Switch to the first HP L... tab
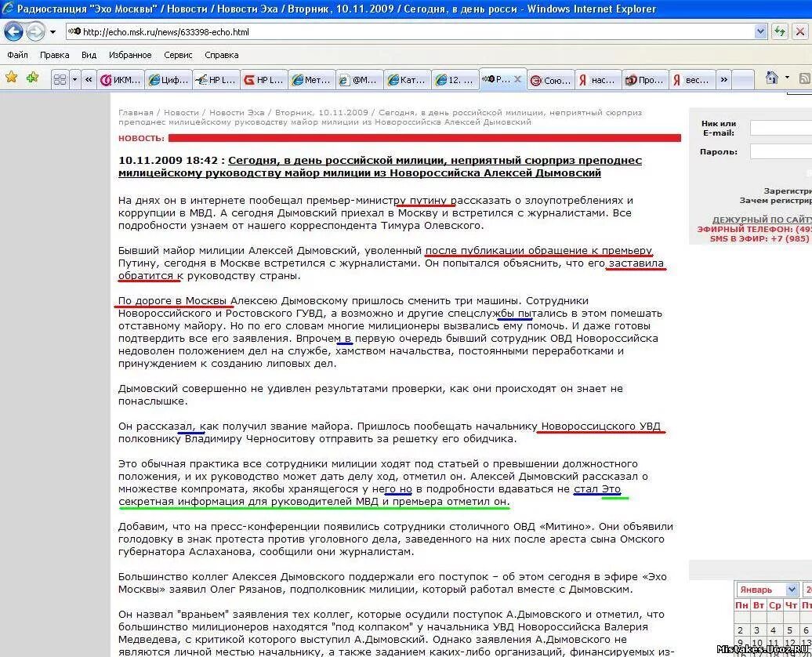812x657 pixels. coord(216,80)
